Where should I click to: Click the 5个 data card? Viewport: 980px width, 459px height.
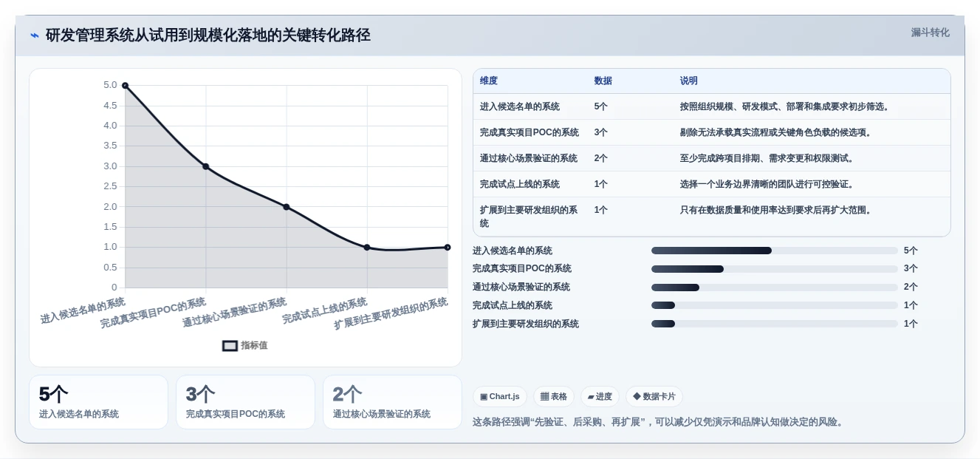point(98,402)
